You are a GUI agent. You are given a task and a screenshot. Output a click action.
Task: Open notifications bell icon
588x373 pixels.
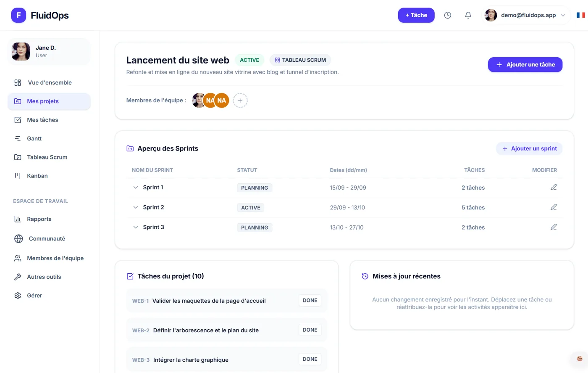tap(468, 15)
